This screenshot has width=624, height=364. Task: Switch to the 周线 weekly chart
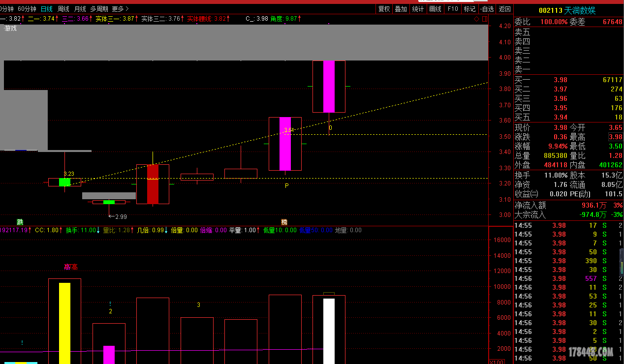63,9
